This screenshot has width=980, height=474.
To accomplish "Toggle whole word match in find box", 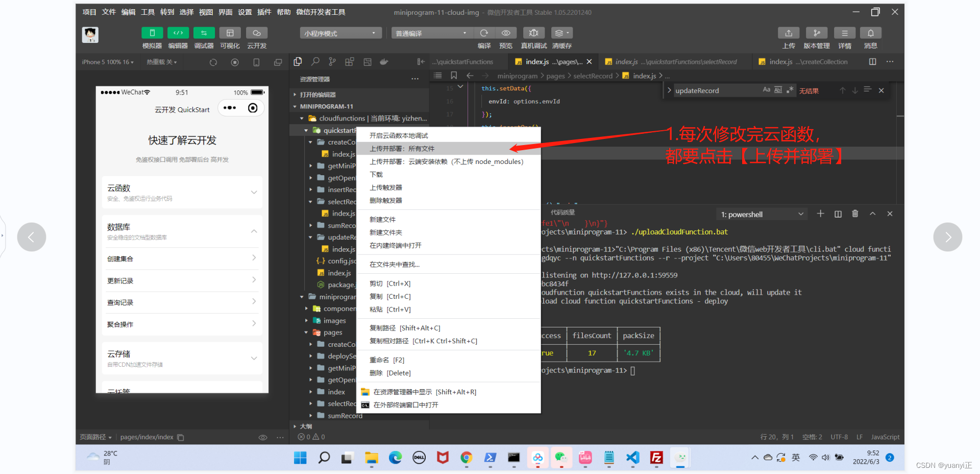I will click(778, 90).
